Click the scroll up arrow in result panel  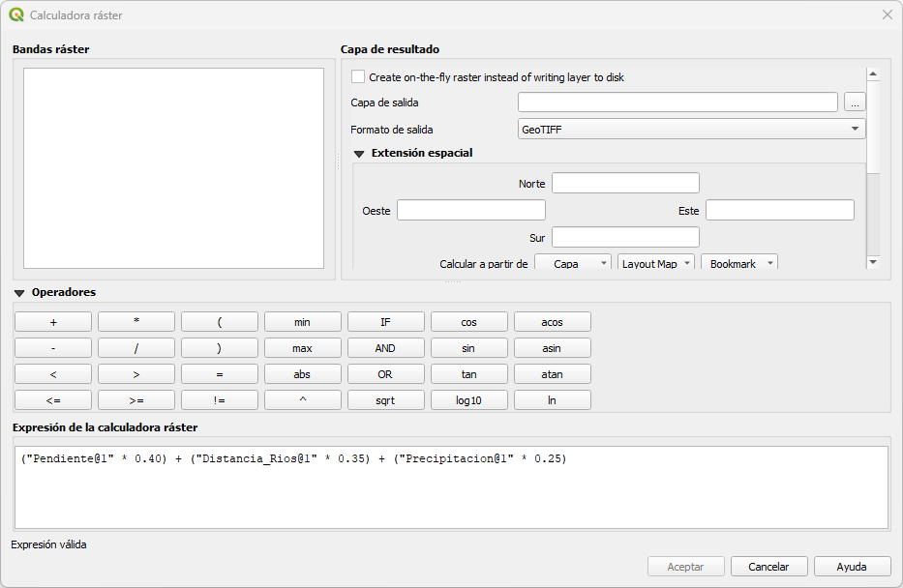coord(873,74)
